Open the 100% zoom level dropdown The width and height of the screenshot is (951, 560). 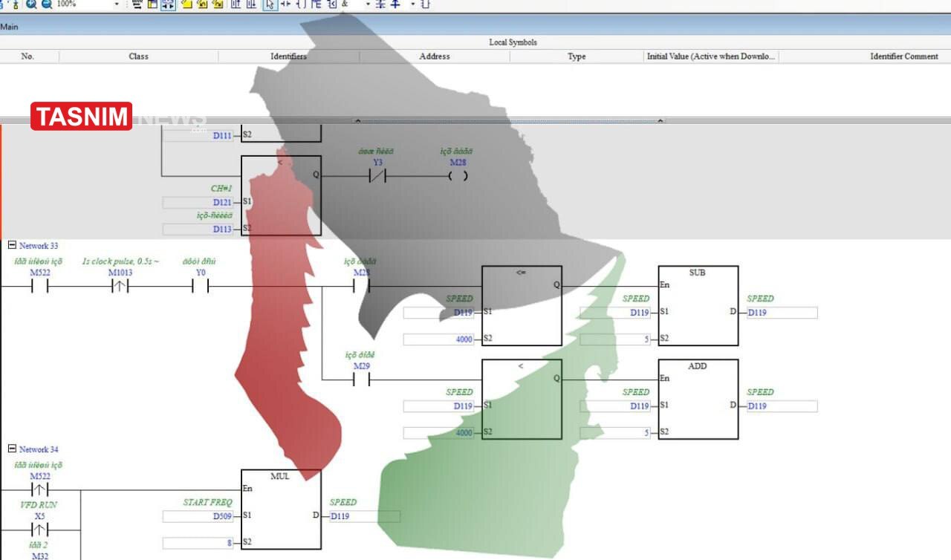117,4
